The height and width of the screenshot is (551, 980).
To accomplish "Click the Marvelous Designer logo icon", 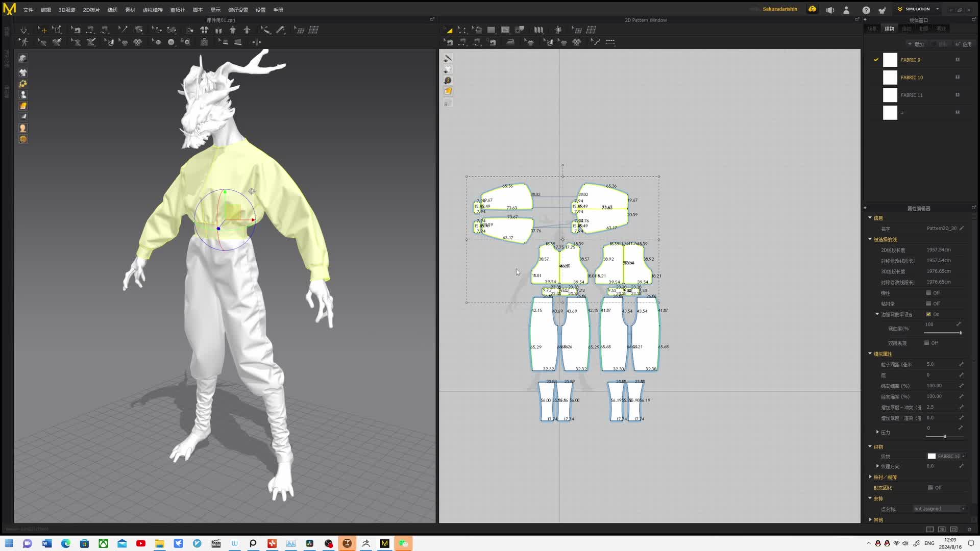I will (x=9, y=9).
